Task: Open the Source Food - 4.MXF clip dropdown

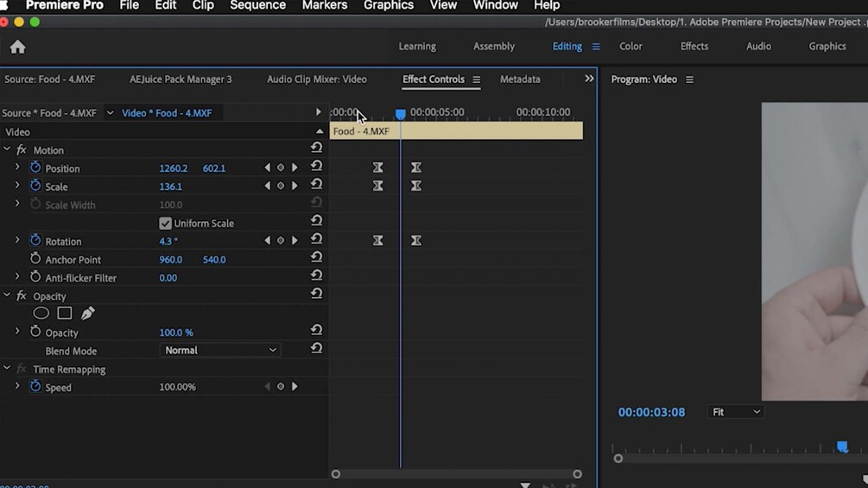Action: pos(111,113)
